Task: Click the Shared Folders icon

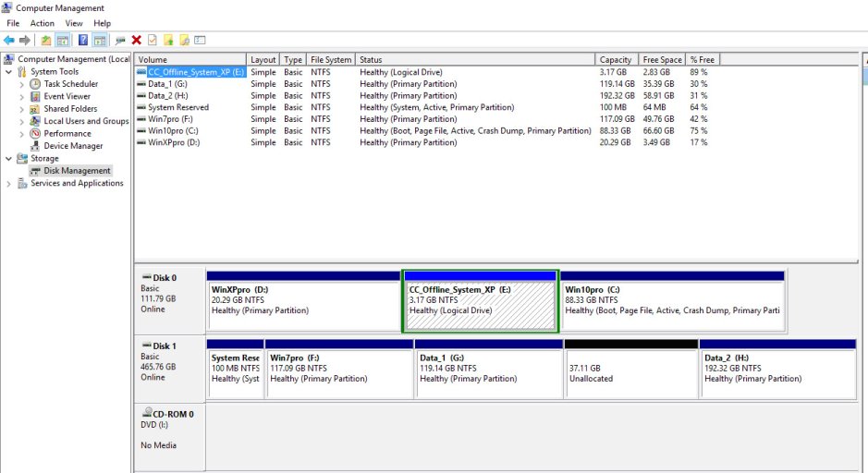Action: point(35,108)
